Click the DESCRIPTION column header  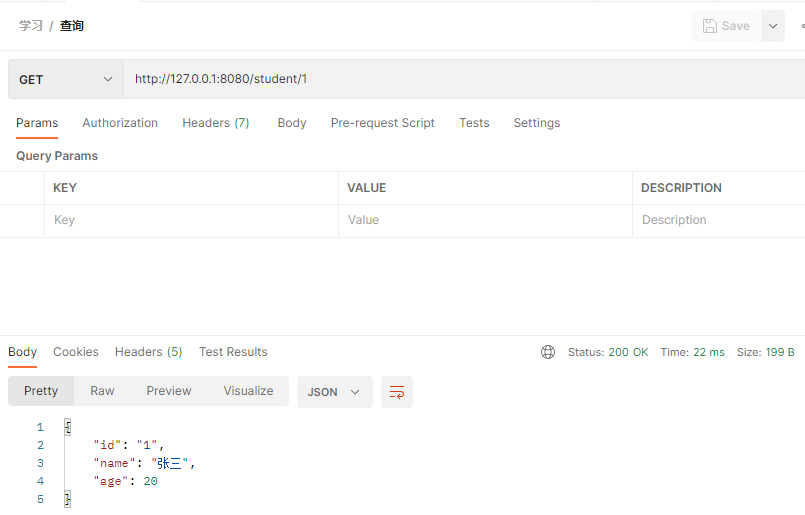coord(681,188)
